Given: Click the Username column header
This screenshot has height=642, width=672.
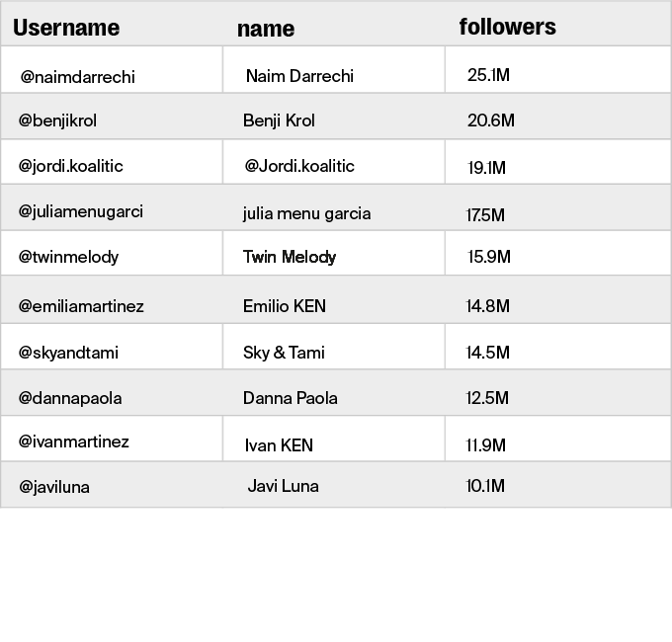Looking at the screenshot, I should (x=66, y=28).
